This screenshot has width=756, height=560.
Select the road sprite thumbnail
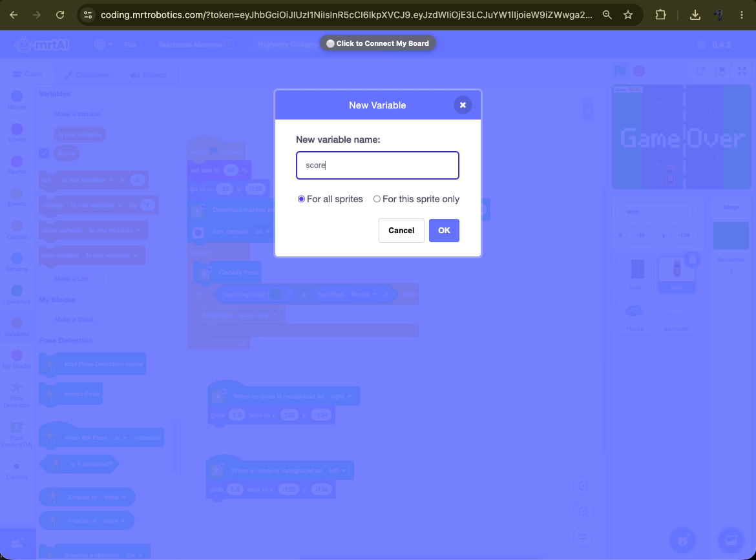(x=635, y=275)
